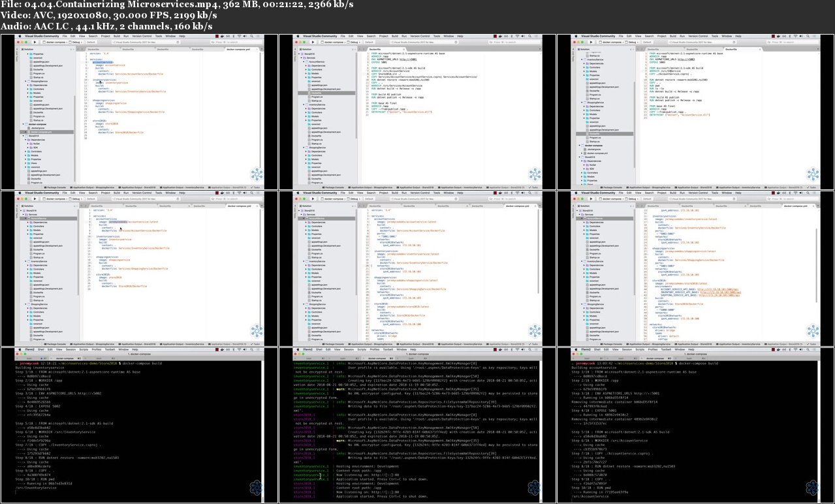Click the search field in top-left frame toolbar
This screenshot has height=504, width=835.
tap(235, 42)
